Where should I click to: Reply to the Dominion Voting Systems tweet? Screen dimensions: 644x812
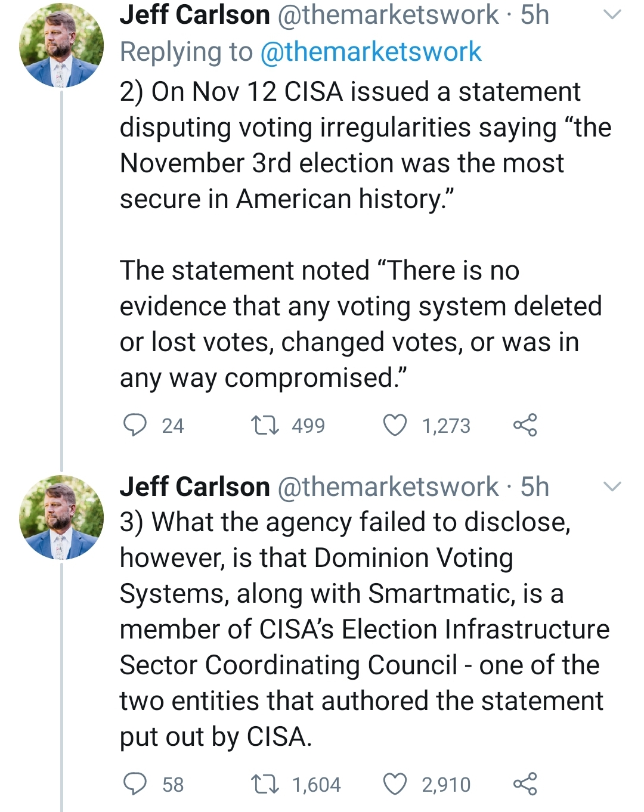click(135, 784)
